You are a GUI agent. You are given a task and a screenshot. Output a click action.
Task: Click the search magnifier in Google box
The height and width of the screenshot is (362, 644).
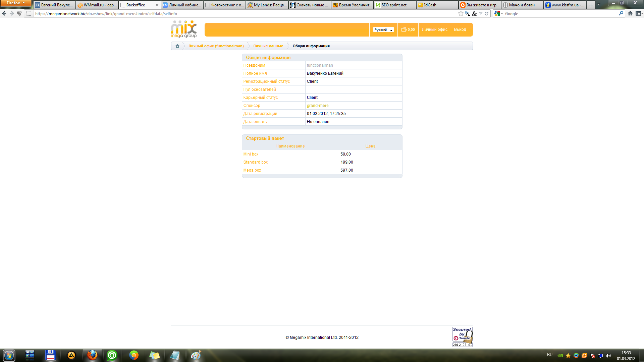(621, 14)
